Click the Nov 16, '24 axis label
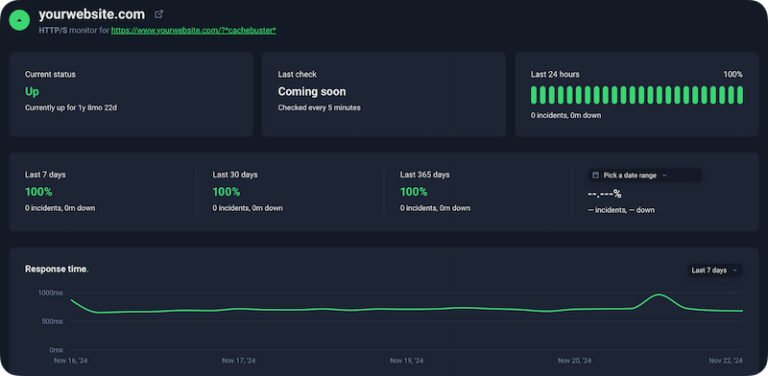768x376 pixels. tap(71, 360)
